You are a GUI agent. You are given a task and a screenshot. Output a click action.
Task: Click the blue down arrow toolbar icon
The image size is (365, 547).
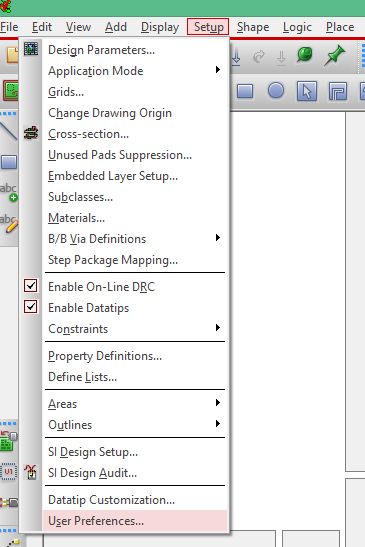click(x=236, y=57)
